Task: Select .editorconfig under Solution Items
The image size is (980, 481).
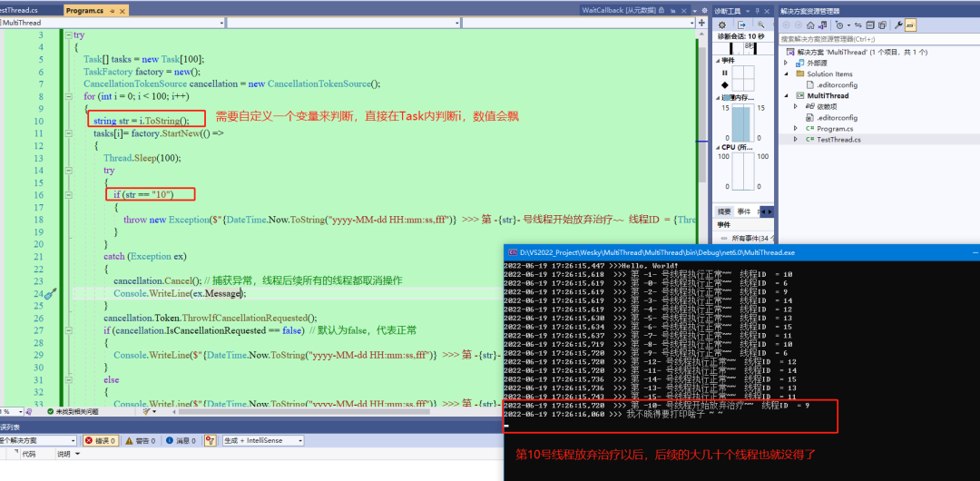Action: 837,84
